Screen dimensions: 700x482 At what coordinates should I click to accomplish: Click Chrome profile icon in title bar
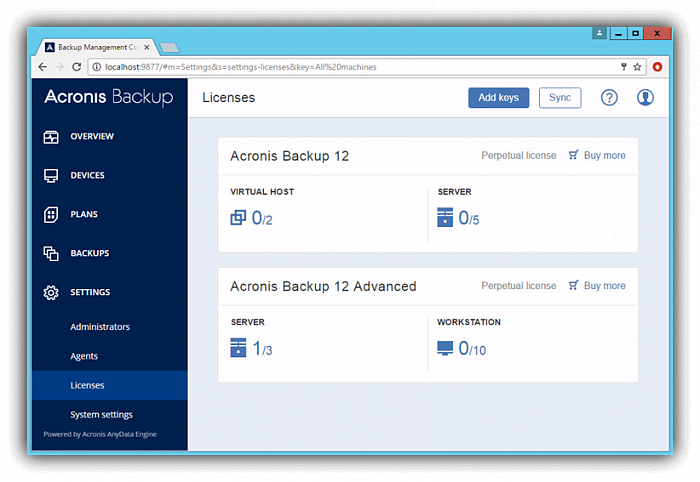pyautogui.click(x=599, y=33)
